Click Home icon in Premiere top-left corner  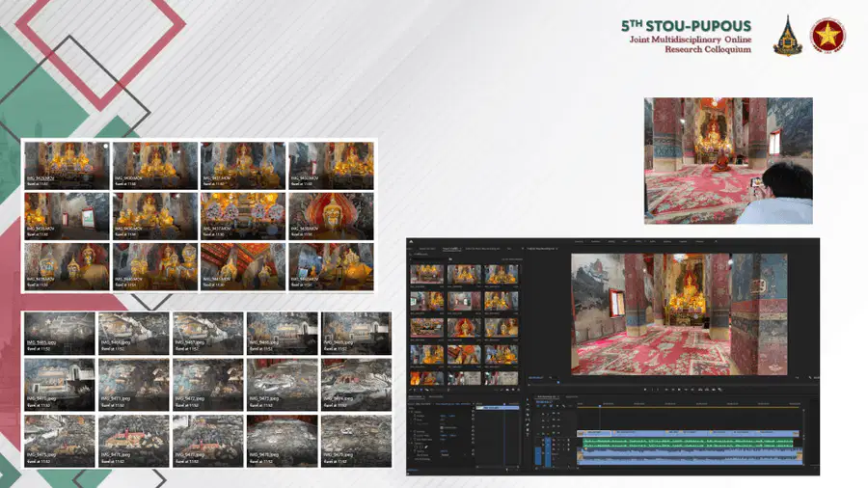click(x=411, y=242)
